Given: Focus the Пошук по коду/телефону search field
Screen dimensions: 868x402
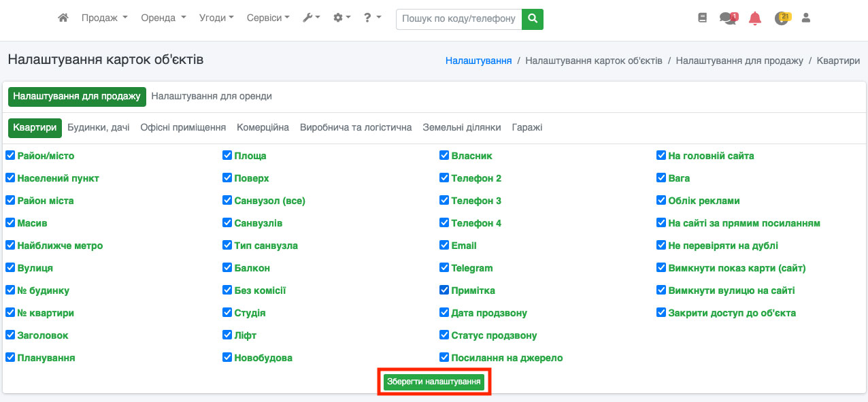Looking at the screenshot, I should [458, 18].
